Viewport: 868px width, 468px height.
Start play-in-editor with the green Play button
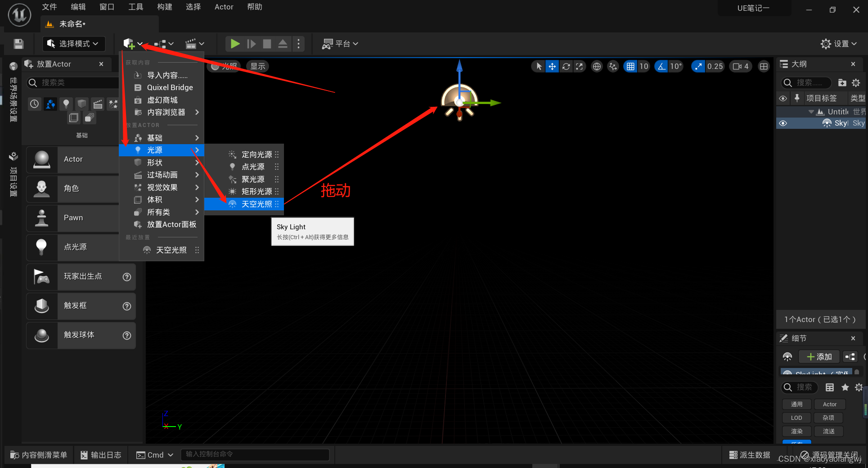235,44
